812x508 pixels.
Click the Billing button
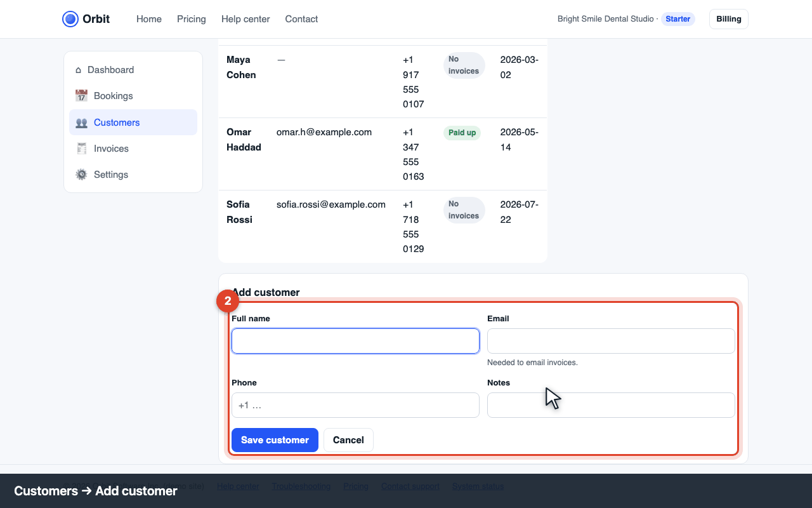(x=729, y=19)
